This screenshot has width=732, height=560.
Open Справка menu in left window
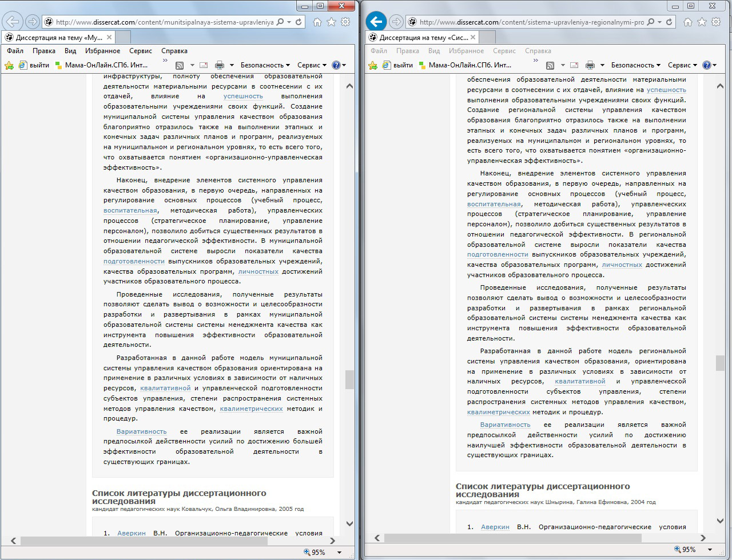click(174, 51)
